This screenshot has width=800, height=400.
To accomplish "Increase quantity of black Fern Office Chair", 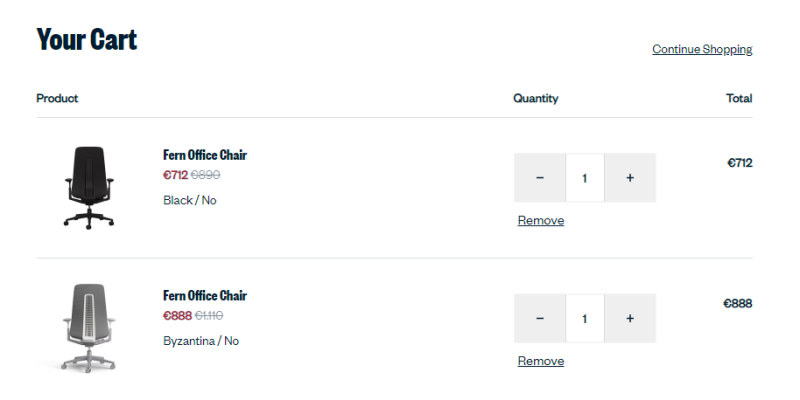I will (630, 178).
